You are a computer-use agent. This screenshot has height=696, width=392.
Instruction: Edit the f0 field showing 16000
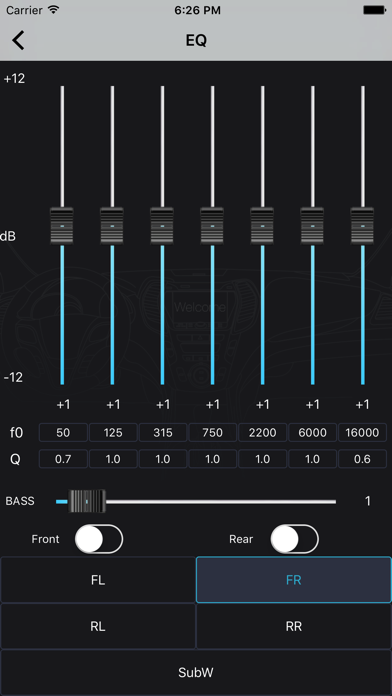362,432
